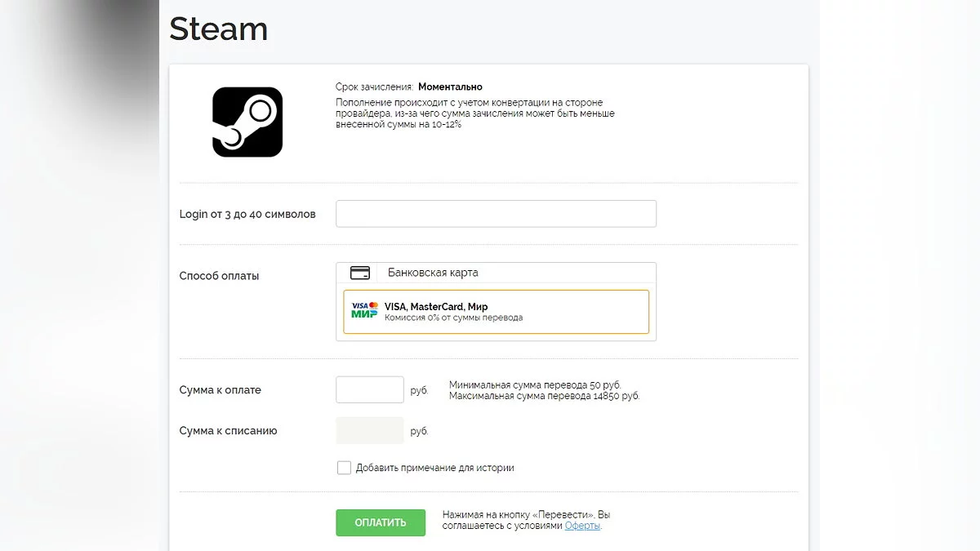Focus the Steam Login input field
The image size is (980, 551).
coord(496,214)
